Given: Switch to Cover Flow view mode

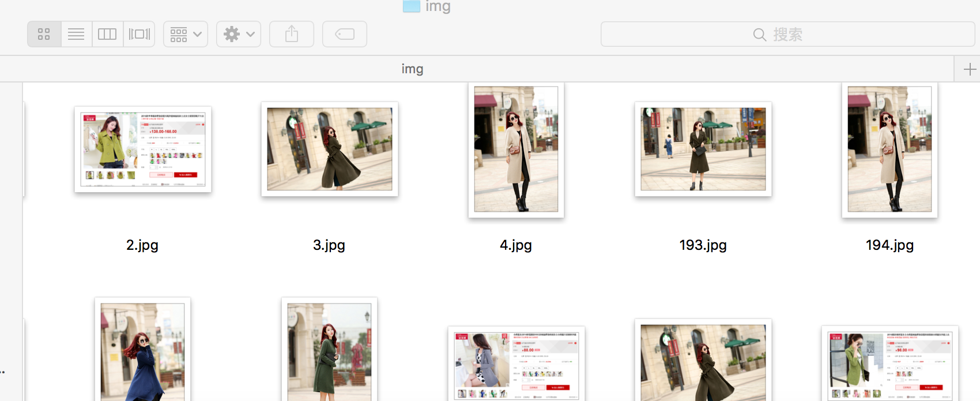Looking at the screenshot, I should [139, 34].
